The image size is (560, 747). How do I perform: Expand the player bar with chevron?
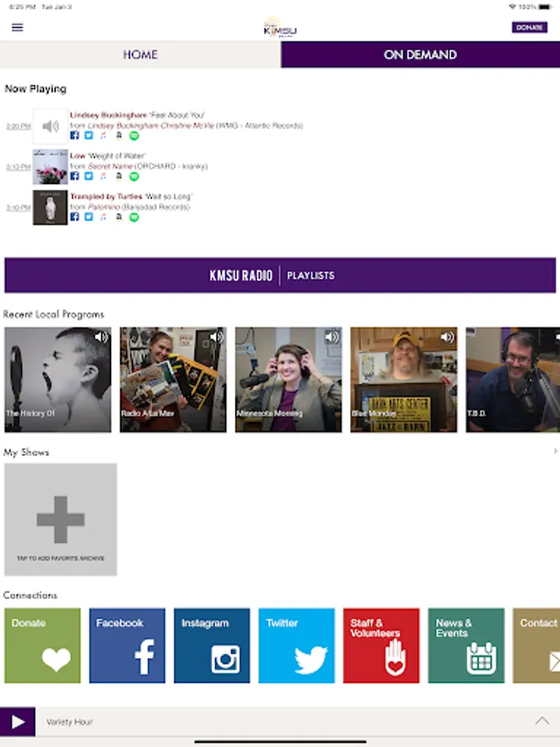[x=542, y=720]
